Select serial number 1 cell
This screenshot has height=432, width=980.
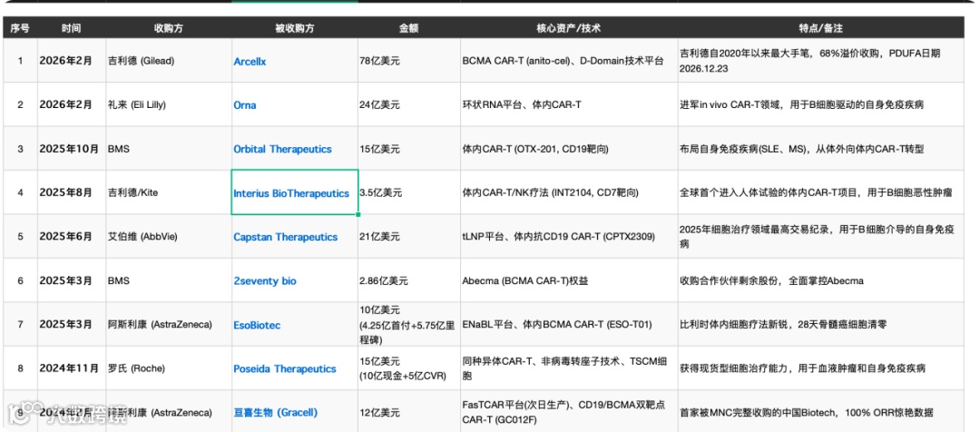20,61
